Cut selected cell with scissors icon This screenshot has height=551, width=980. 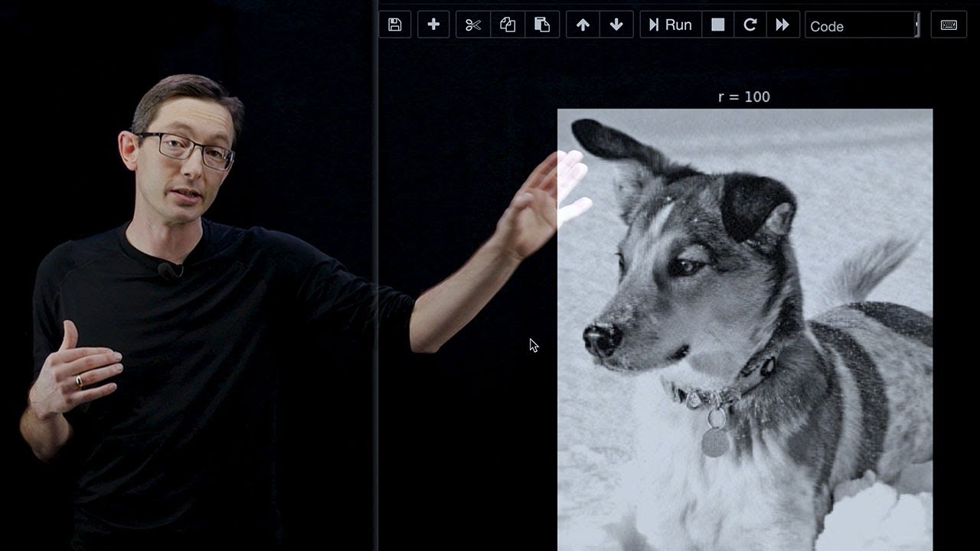pyautogui.click(x=473, y=24)
